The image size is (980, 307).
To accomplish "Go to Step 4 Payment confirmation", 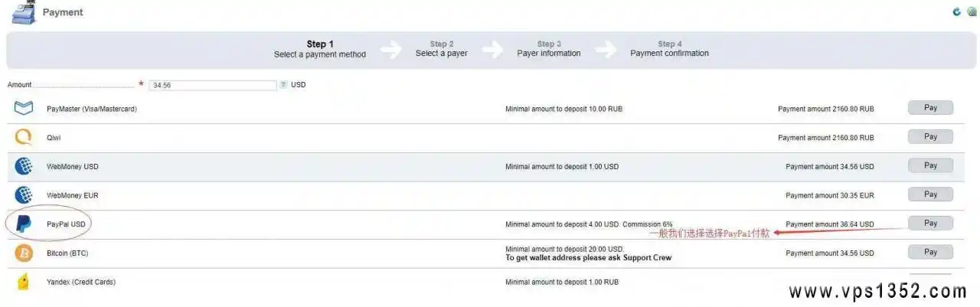I will coord(669,49).
